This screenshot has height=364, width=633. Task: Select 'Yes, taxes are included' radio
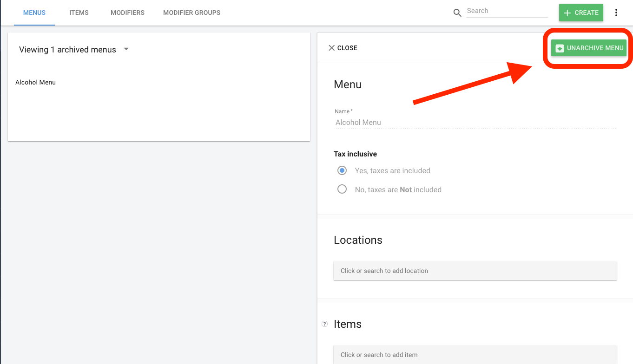[x=342, y=170]
